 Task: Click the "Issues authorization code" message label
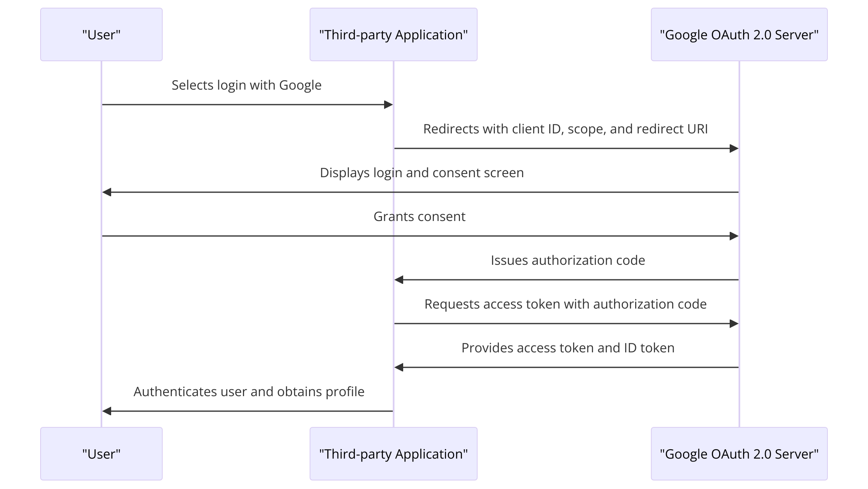568,260
